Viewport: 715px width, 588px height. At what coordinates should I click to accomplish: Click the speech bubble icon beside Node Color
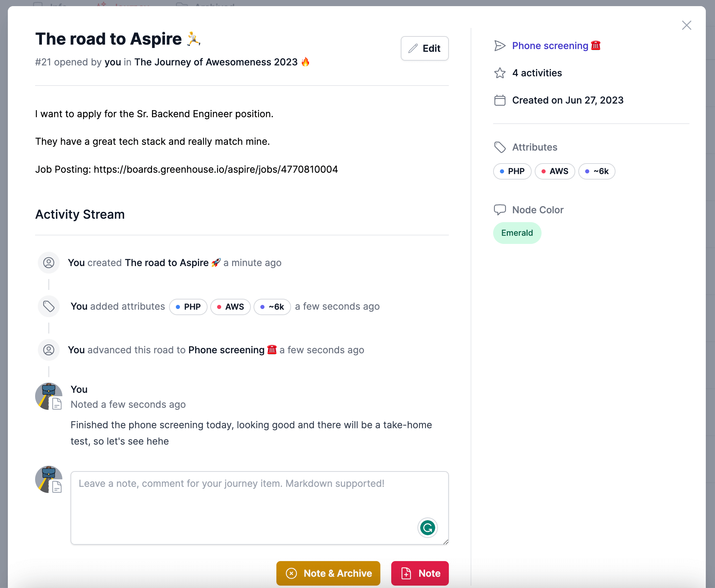click(500, 210)
